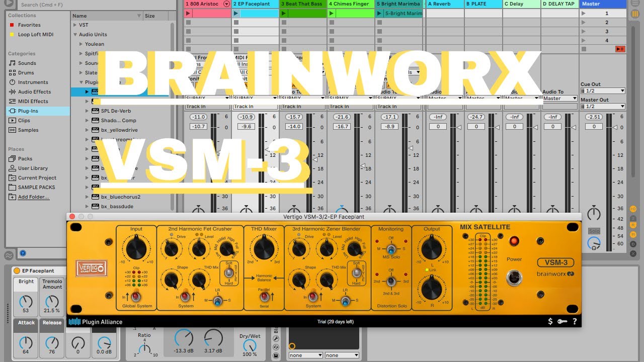The width and height of the screenshot is (644, 362).
Task: Toggle Zener Blender Soft/Hard style switch
Action: (x=356, y=272)
